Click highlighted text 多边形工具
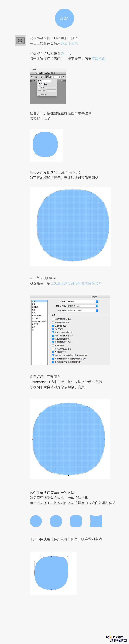 [69, 43]
